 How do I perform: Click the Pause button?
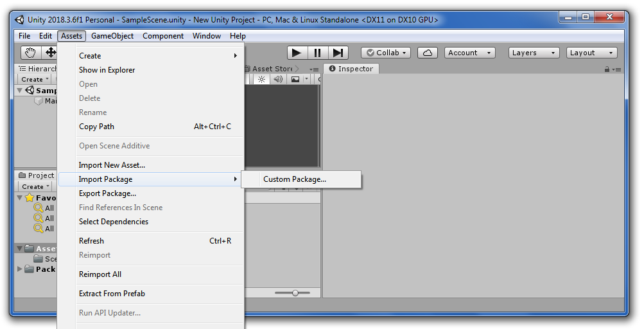tap(317, 53)
